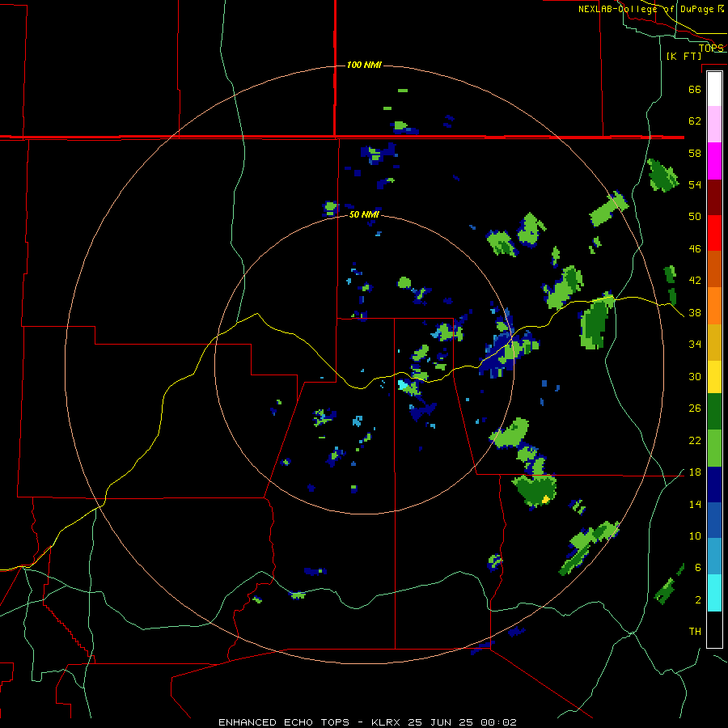Select the TOPS legend title

click(711, 48)
